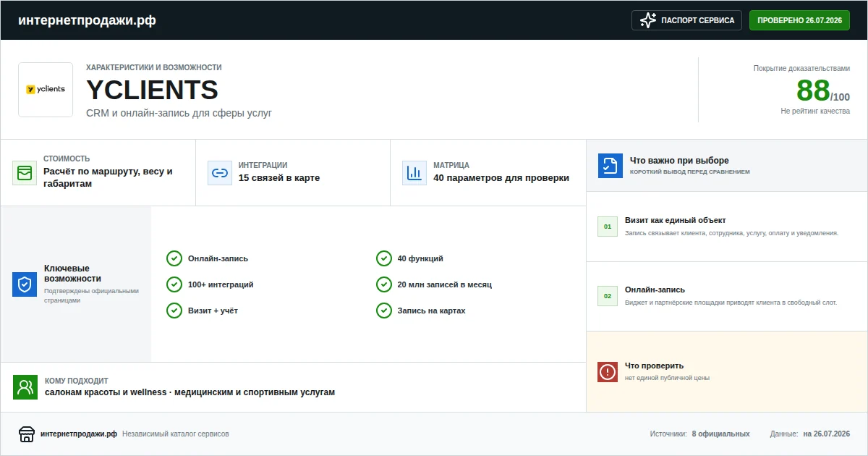Click the score 88 value

point(813,90)
